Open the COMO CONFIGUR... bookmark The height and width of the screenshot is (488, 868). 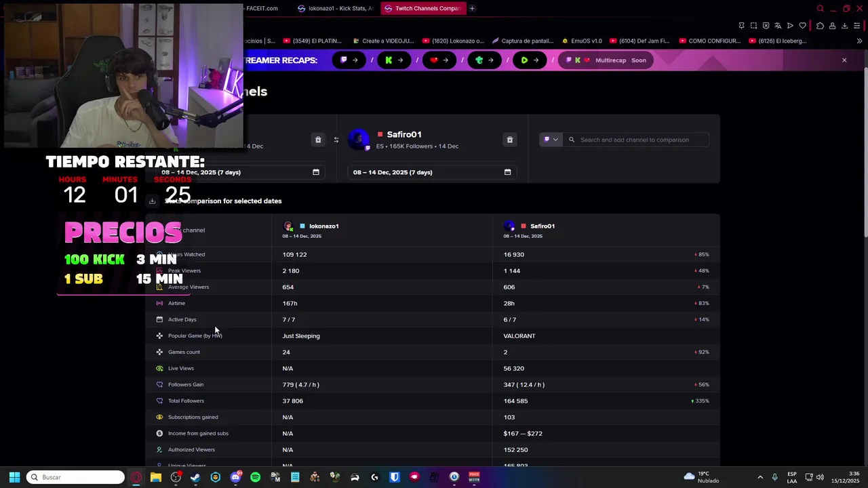[709, 41]
